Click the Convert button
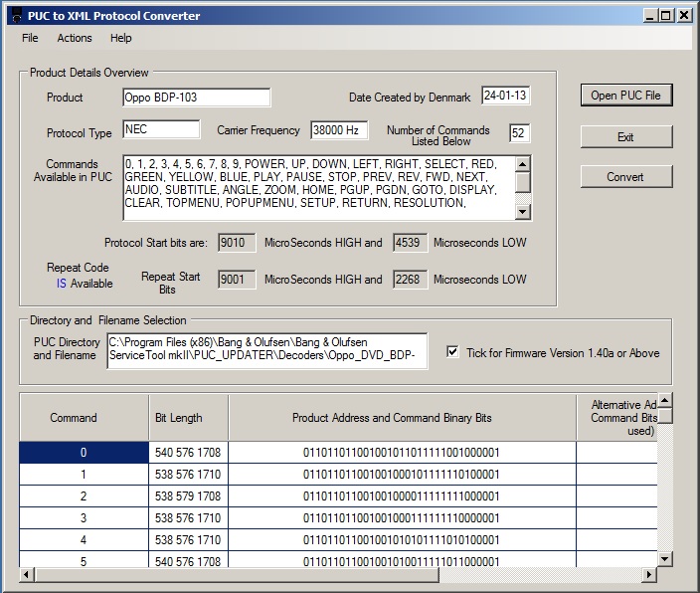 [625, 177]
